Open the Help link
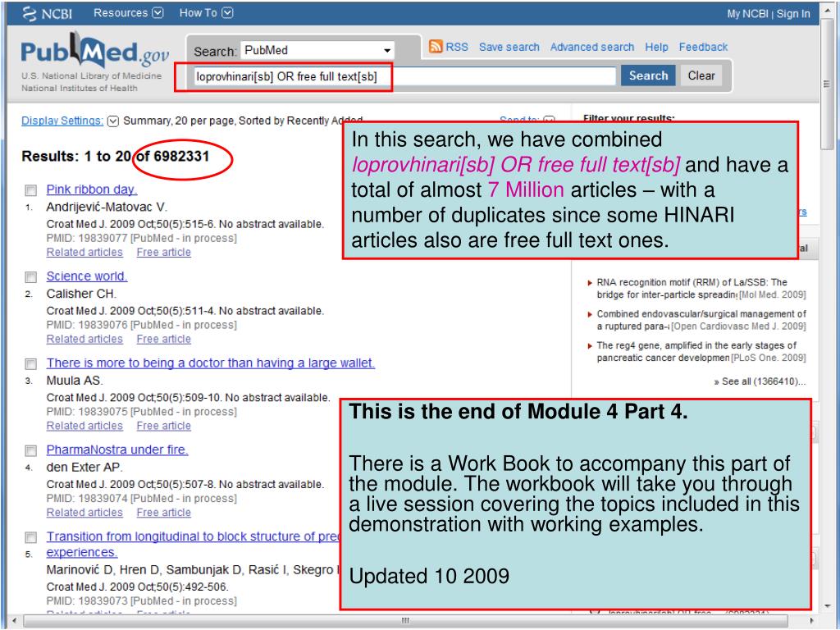Viewport: 840px width, 630px height. (656, 47)
